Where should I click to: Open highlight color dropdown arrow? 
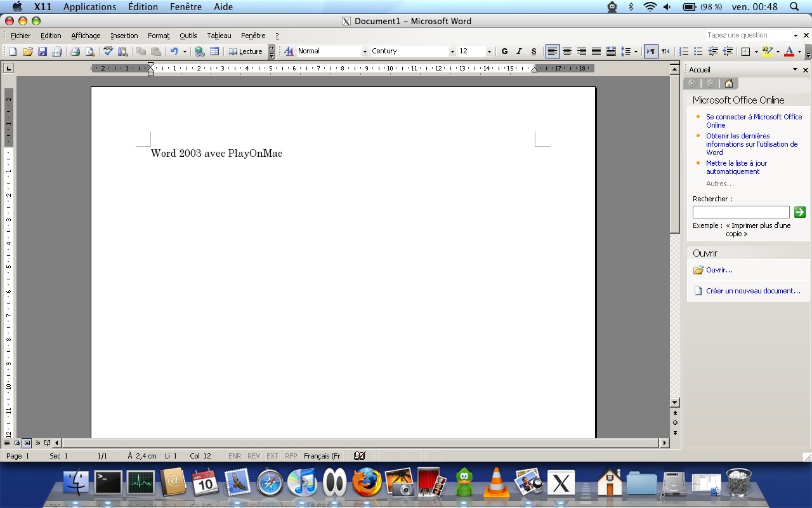[x=778, y=51]
